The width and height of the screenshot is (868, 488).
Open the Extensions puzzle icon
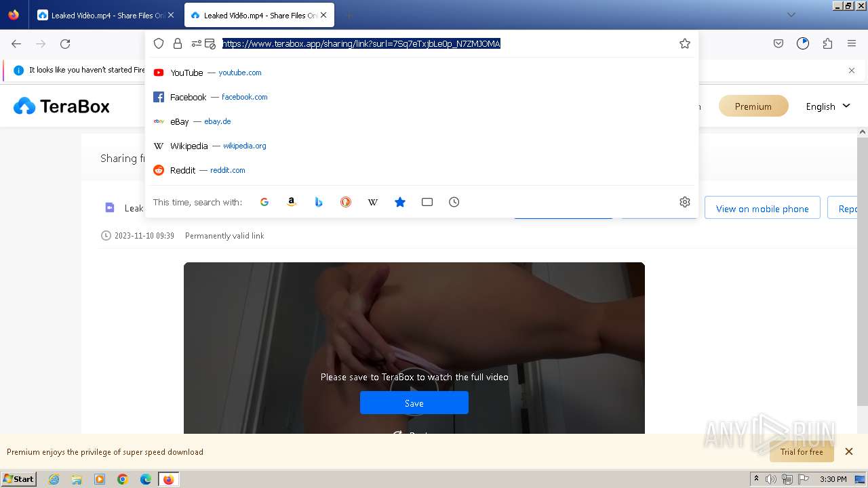(x=827, y=43)
